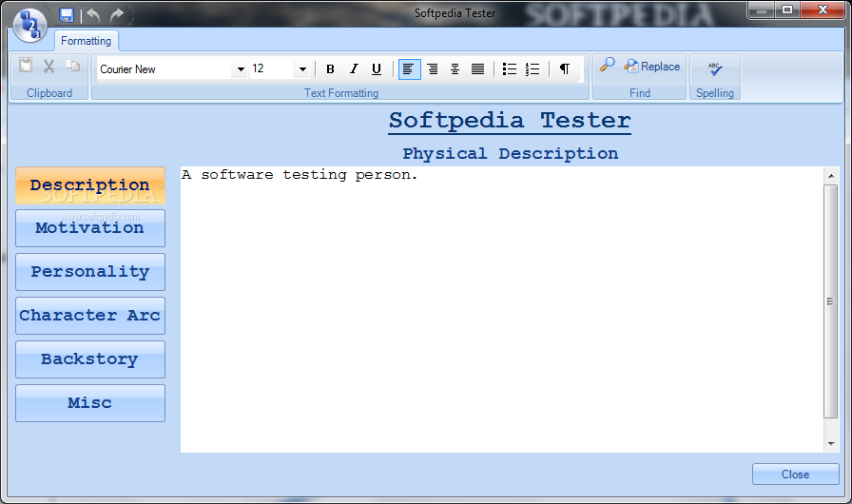
Task: Click the vertical scrollbar thumb
Action: tap(831, 301)
